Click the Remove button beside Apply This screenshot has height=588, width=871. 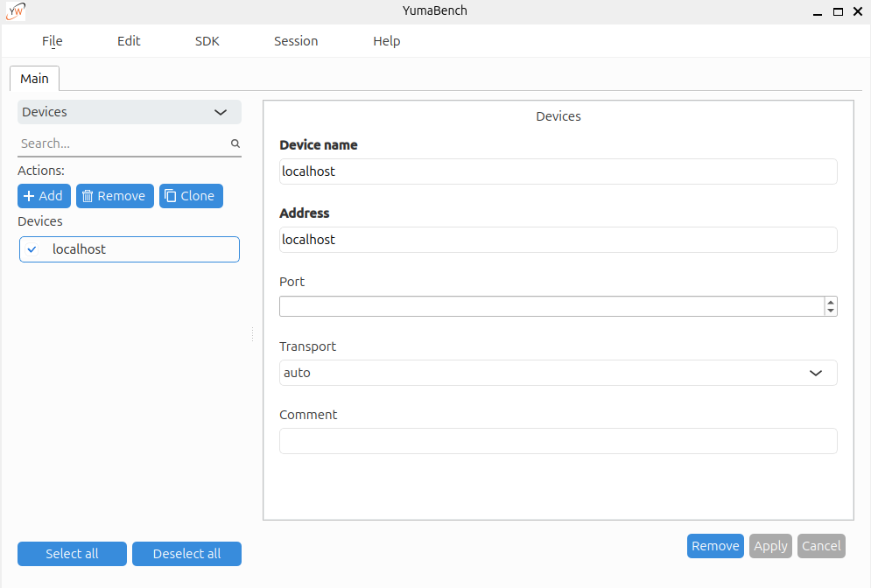pyautogui.click(x=715, y=546)
